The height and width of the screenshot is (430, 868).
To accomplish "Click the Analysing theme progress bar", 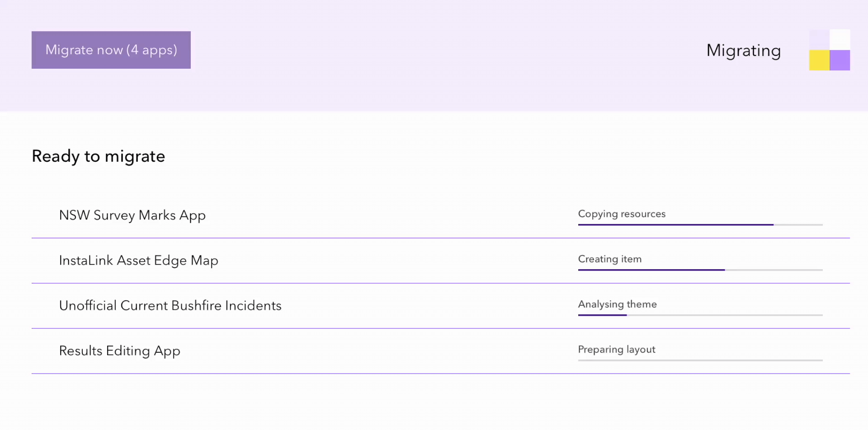I will 700,315.
